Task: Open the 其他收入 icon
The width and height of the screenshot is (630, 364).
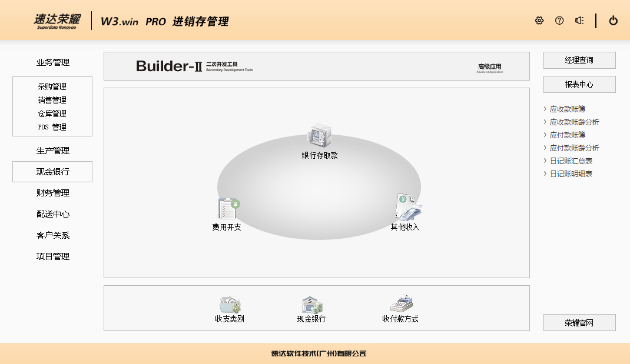Action: [407, 207]
